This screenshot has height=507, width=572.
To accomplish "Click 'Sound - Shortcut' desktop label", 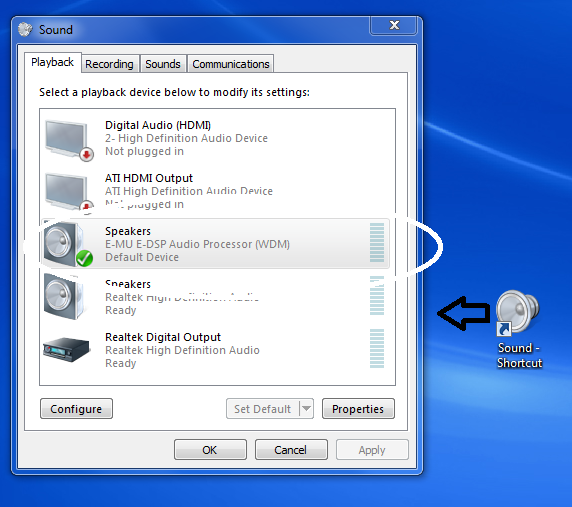I will coord(519,355).
